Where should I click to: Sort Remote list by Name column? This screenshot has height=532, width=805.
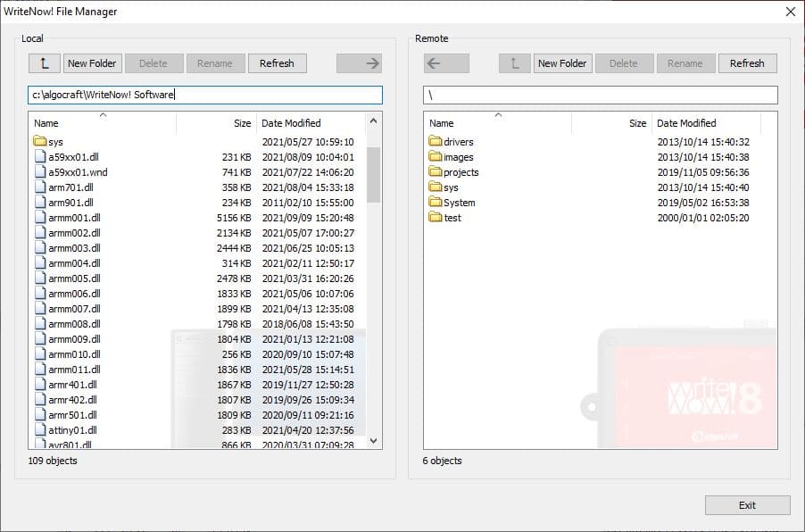coord(498,123)
